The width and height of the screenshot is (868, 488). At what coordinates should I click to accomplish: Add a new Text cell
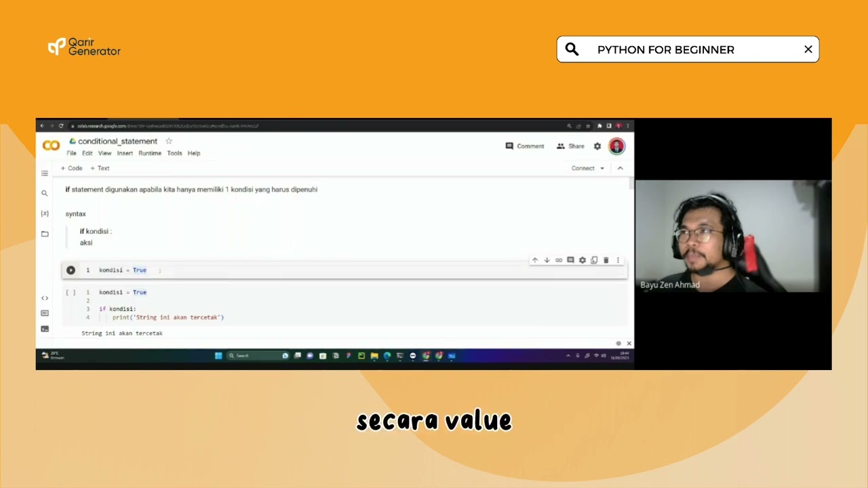[100, 168]
